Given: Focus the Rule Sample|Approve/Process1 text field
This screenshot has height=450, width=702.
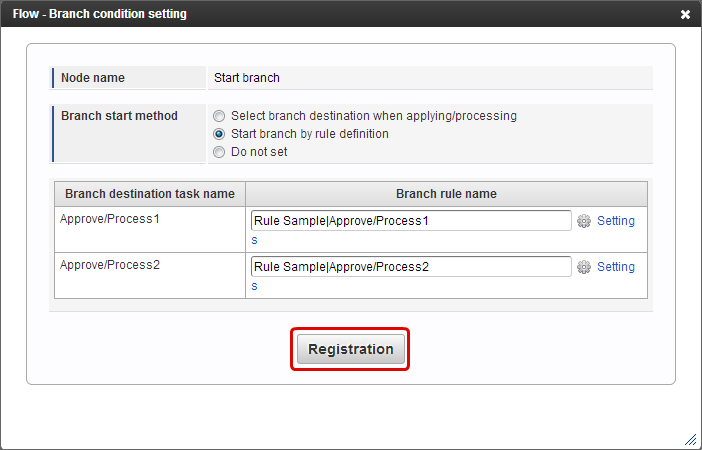Looking at the screenshot, I should 411,221.
